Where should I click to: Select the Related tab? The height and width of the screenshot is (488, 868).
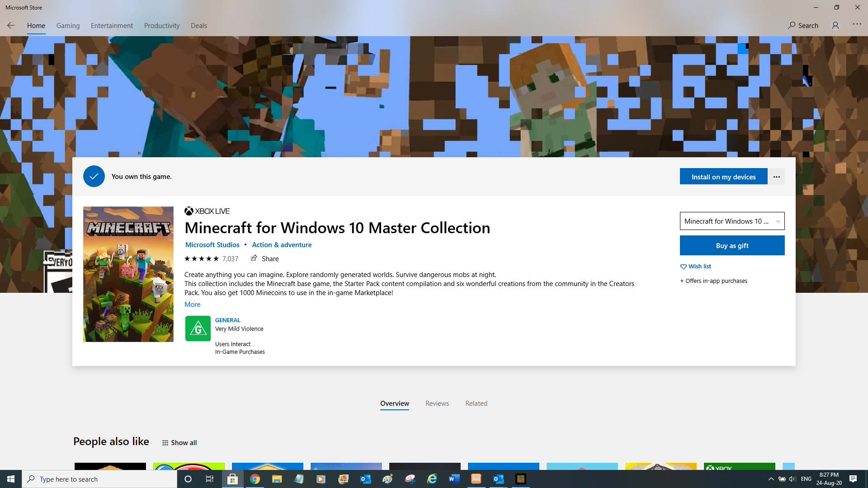tap(476, 404)
